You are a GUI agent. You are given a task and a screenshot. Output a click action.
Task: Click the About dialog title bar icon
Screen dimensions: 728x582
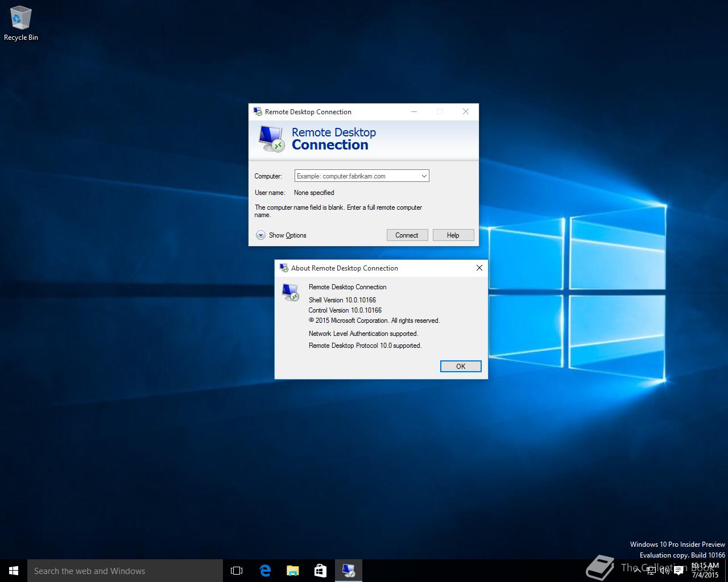[284, 268]
